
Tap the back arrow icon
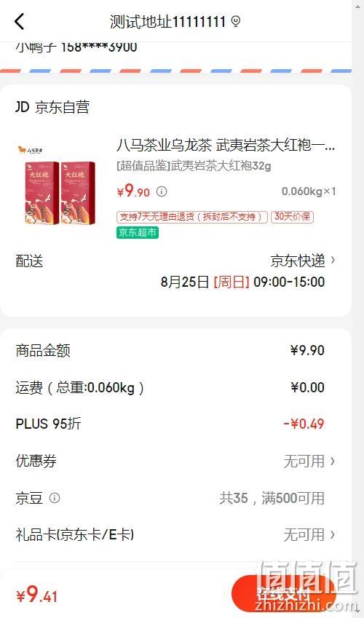[20, 21]
